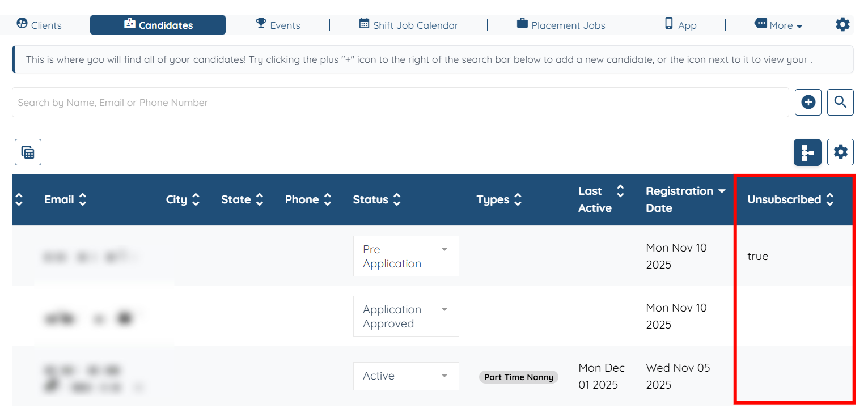
Task: Open table column settings gear button
Action: pyautogui.click(x=840, y=152)
